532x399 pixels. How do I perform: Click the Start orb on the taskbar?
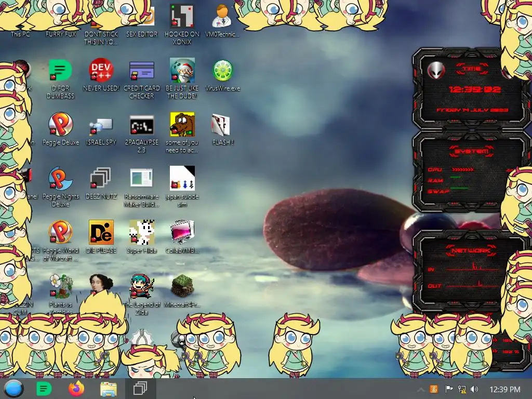click(x=13, y=389)
